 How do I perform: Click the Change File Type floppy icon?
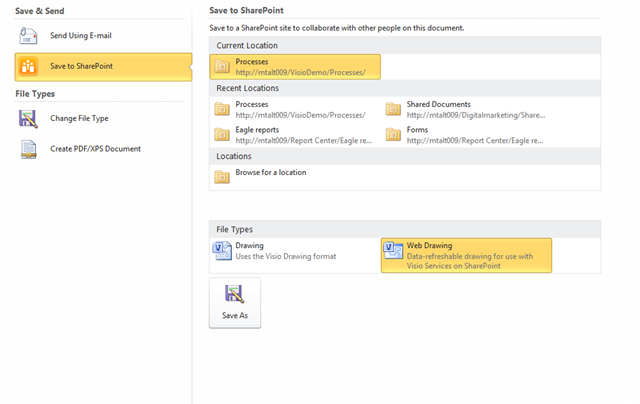point(28,119)
